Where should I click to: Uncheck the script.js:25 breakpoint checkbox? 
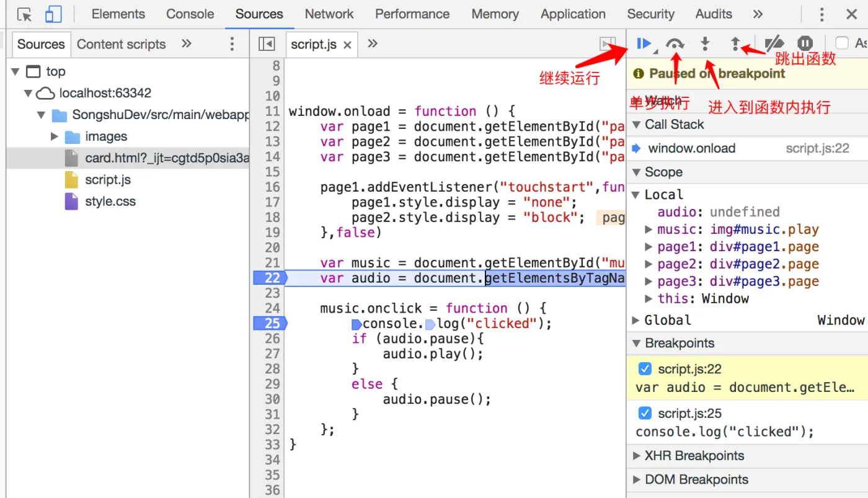tap(645, 413)
